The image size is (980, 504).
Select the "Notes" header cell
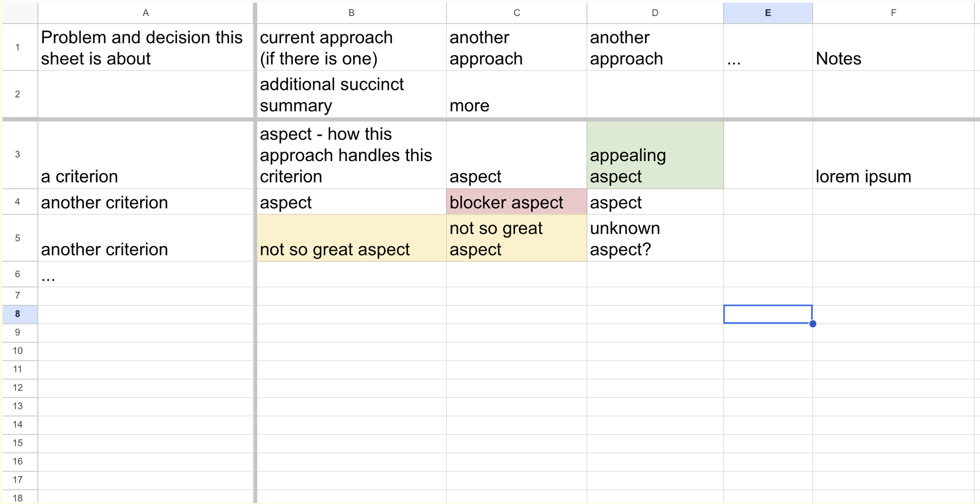click(x=893, y=47)
